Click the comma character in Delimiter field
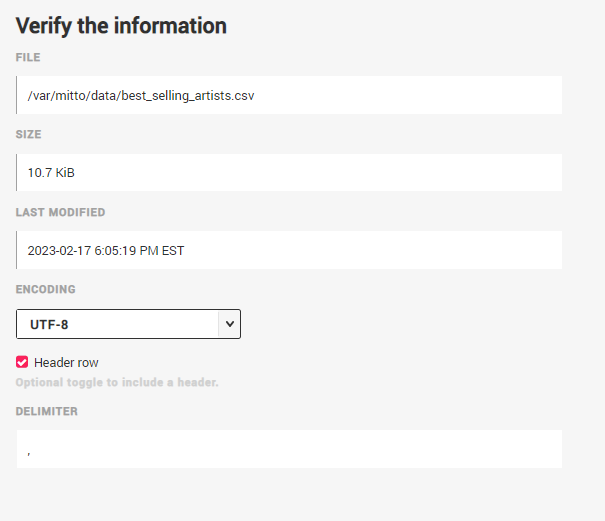The image size is (605, 521). pyautogui.click(x=29, y=453)
